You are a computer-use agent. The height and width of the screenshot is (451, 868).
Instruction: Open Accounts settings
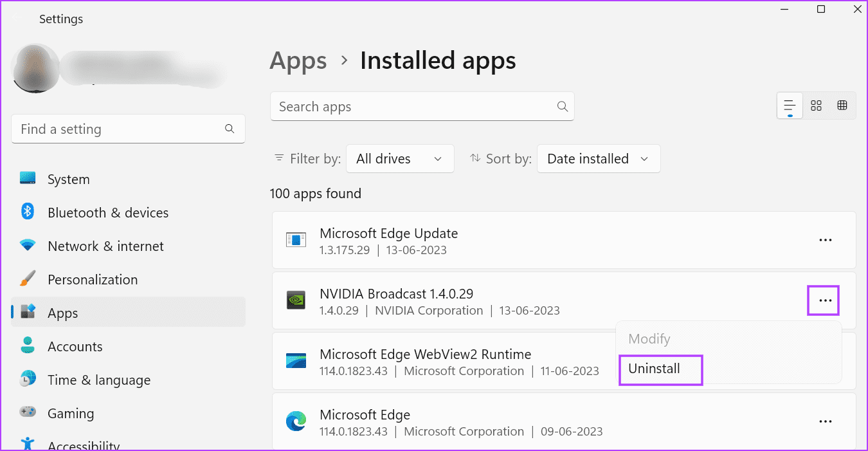pyautogui.click(x=128, y=347)
